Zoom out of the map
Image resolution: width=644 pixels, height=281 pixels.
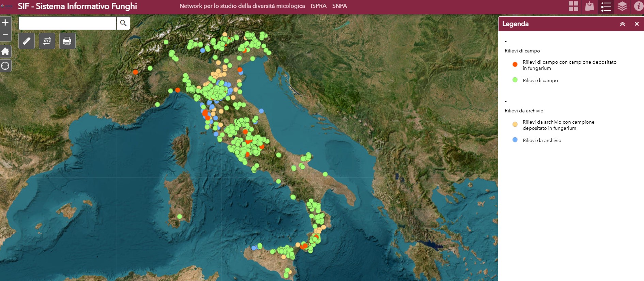[x=5, y=35]
